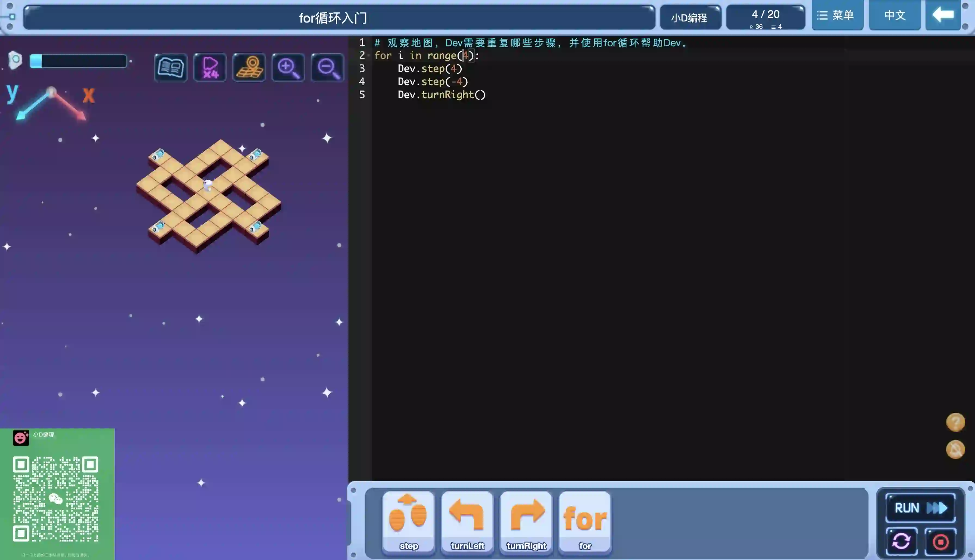
Task: Click the energy progress bar
Action: pyautogui.click(x=78, y=61)
